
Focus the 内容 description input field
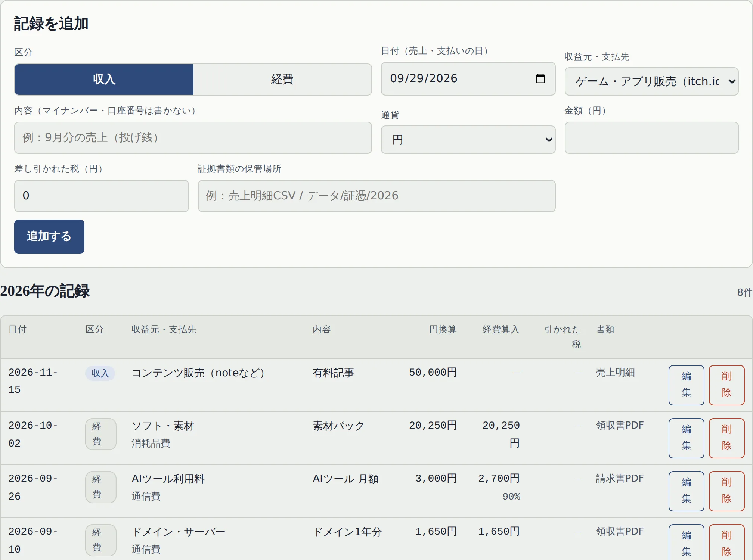pyautogui.click(x=193, y=138)
